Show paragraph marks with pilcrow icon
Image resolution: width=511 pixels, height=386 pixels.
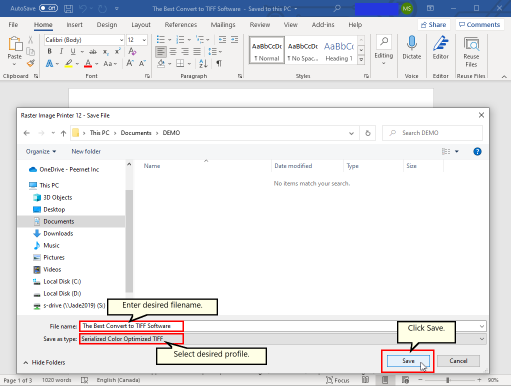219,63
